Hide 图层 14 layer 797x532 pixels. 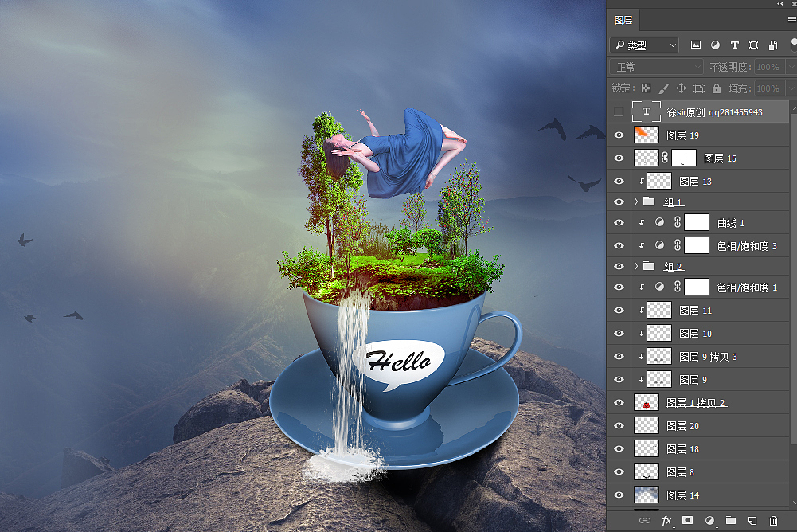(x=619, y=495)
